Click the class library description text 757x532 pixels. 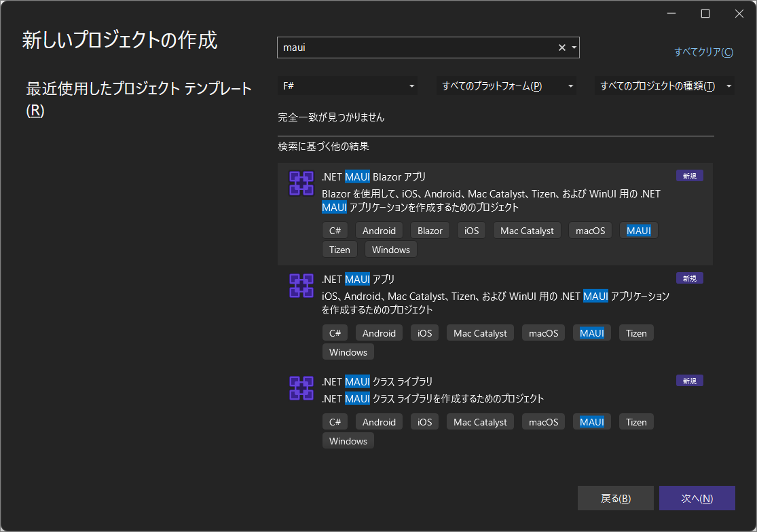[x=433, y=398]
